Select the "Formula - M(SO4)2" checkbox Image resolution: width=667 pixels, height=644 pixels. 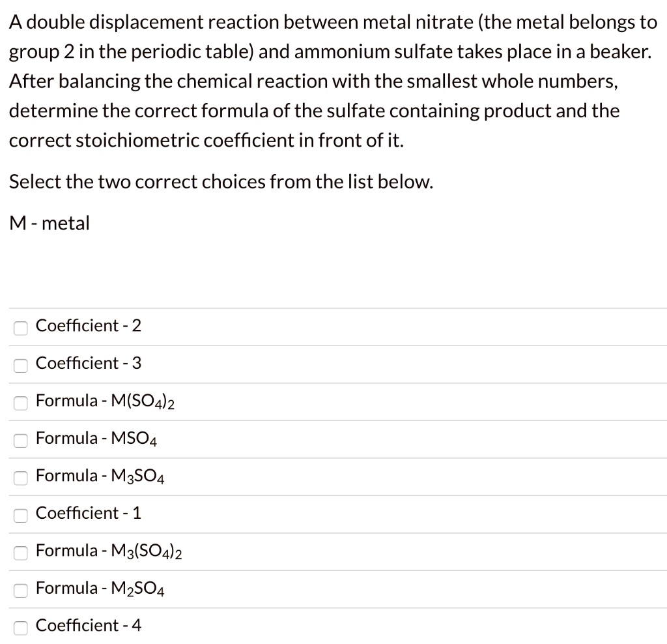[x=20, y=403]
